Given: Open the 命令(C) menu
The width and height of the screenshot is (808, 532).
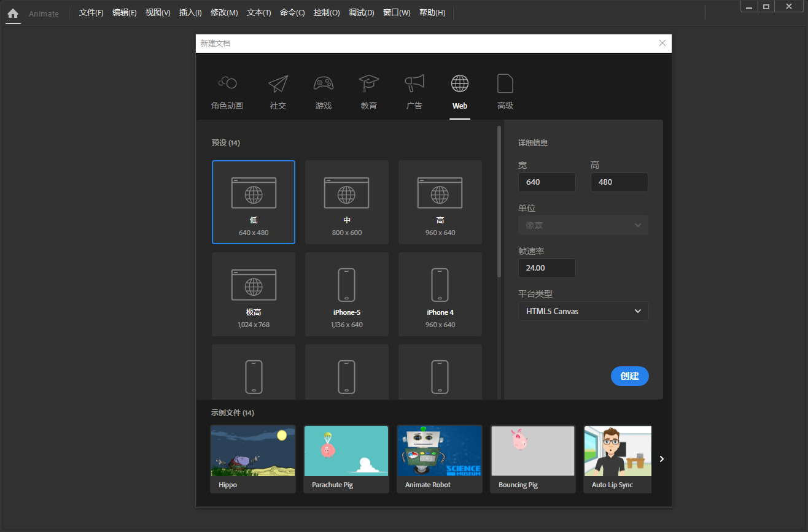Looking at the screenshot, I should click(x=292, y=13).
